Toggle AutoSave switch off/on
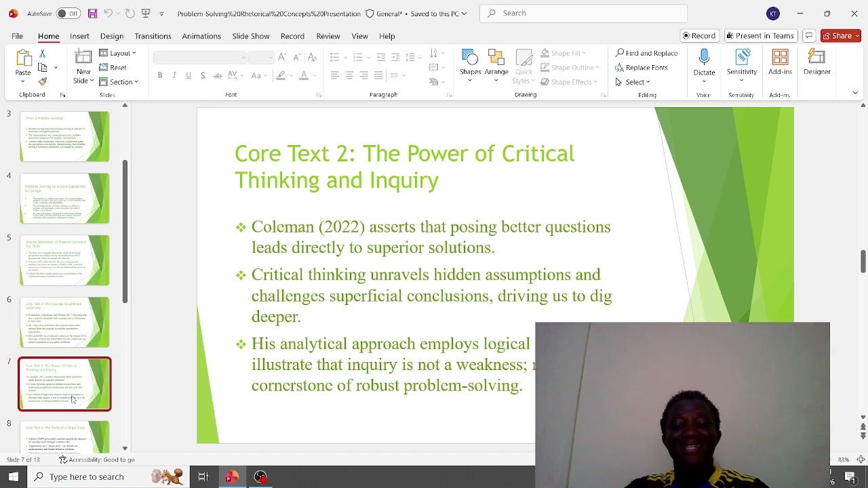868x488 pixels. pos(67,14)
